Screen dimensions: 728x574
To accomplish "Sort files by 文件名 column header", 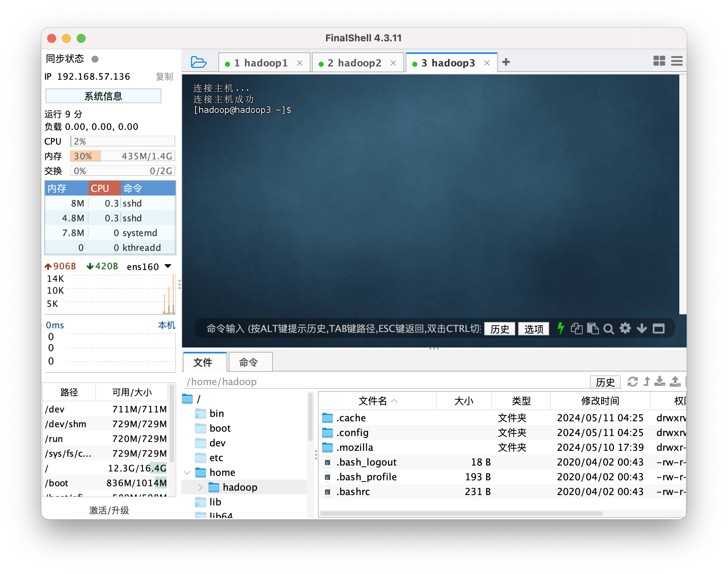I will coord(377,401).
